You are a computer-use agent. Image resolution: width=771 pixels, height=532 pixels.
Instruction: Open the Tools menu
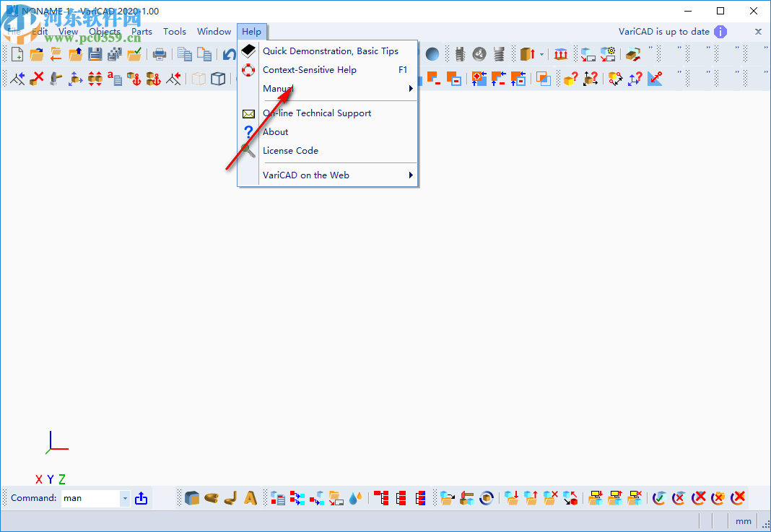pyautogui.click(x=175, y=32)
